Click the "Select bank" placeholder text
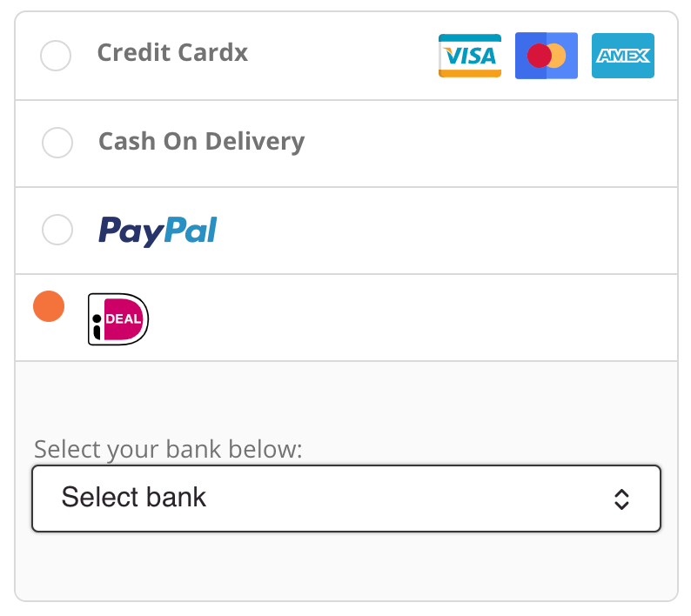691x616 pixels. click(x=134, y=498)
